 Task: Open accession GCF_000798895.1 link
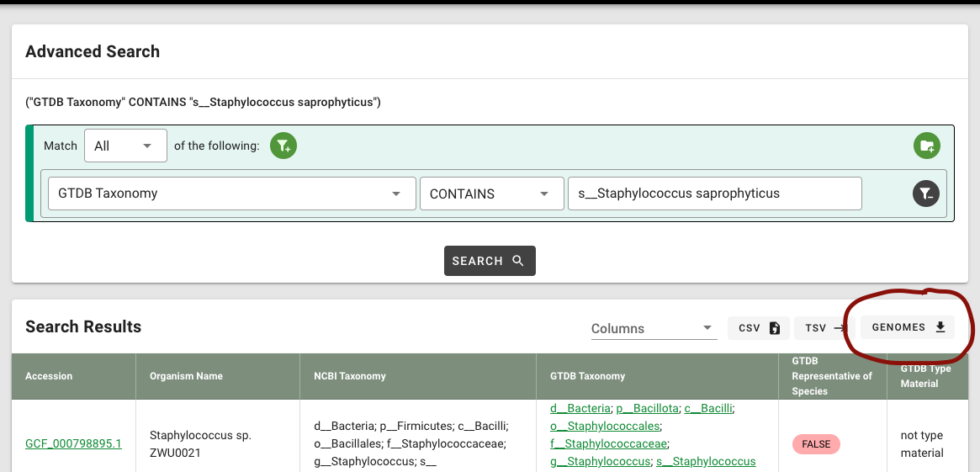[74, 444]
